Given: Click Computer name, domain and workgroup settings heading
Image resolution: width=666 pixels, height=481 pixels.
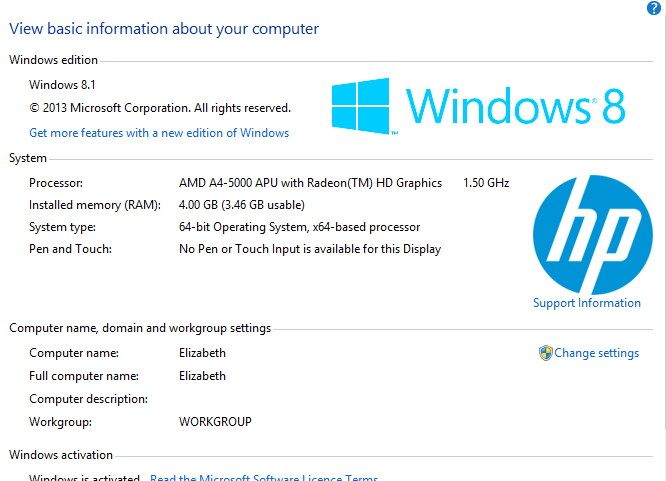Looking at the screenshot, I should point(140,328).
